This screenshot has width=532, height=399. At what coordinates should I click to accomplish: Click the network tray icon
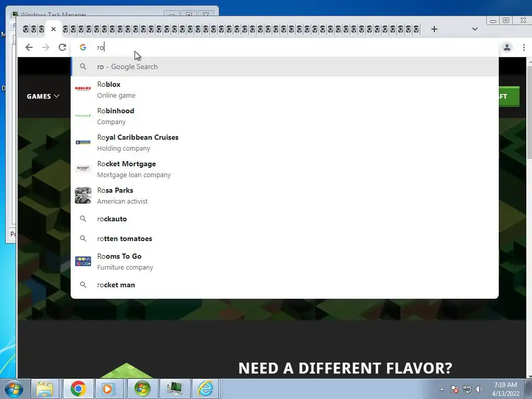pos(467,389)
